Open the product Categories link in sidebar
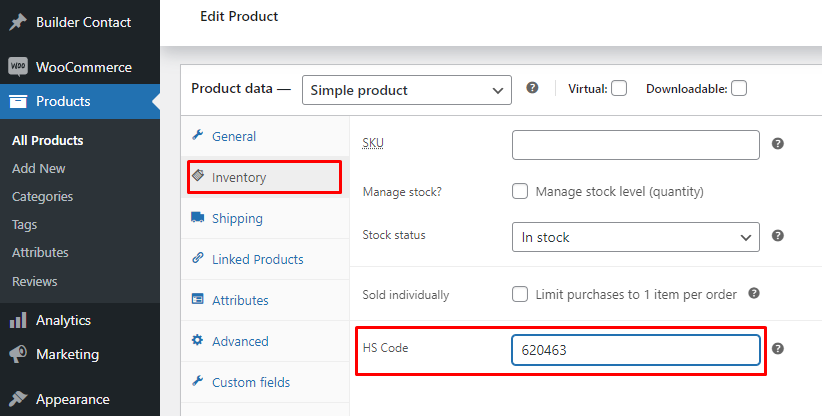Image resolution: width=822 pixels, height=416 pixels. (x=42, y=197)
